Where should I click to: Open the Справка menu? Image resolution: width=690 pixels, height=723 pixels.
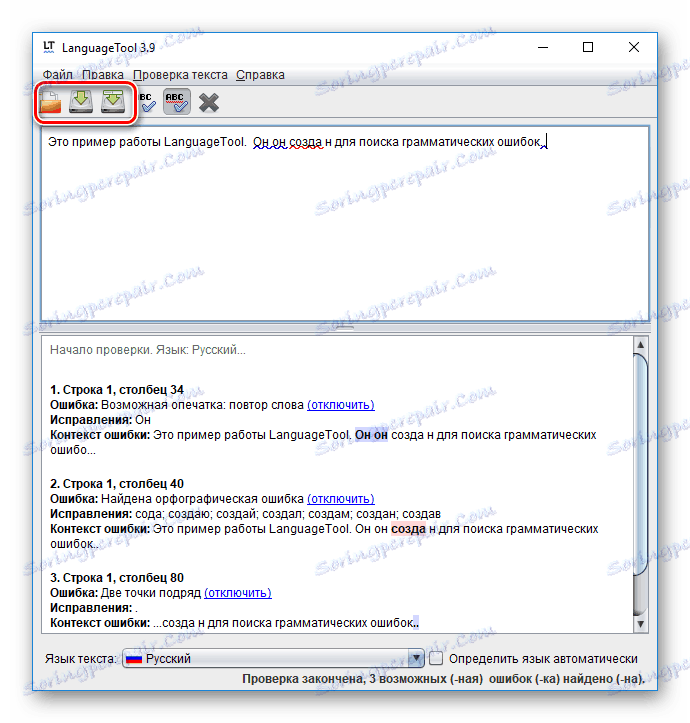260,75
